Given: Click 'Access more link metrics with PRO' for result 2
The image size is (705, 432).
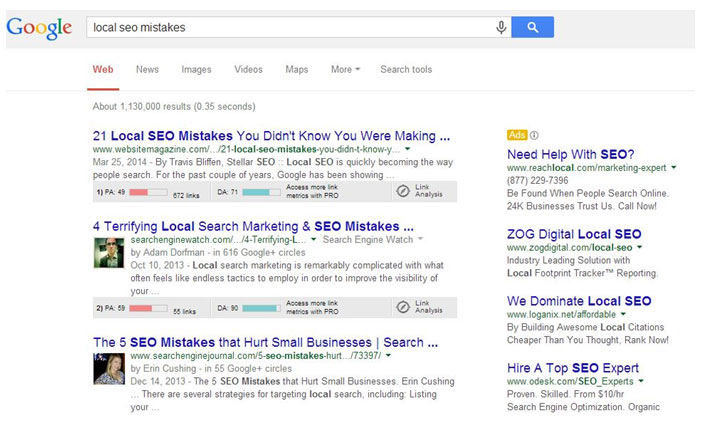Looking at the screenshot, I should coord(312,307).
